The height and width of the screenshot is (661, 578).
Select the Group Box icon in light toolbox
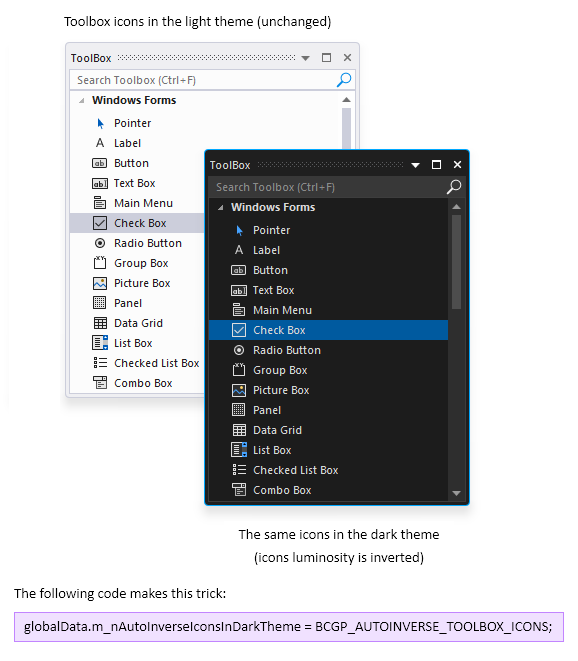click(100, 263)
